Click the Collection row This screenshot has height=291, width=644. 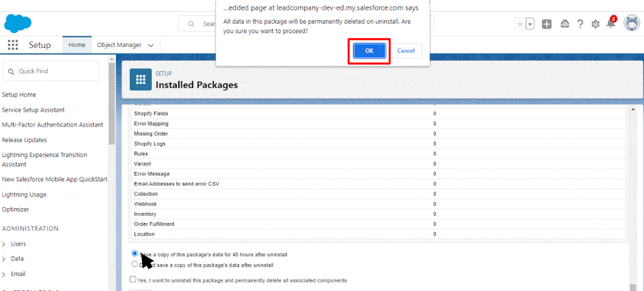click(378, 194)
